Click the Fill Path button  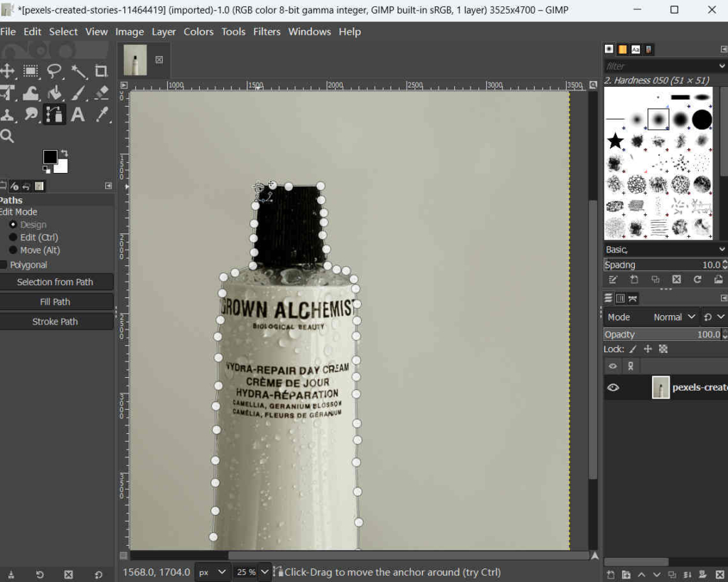55,302
